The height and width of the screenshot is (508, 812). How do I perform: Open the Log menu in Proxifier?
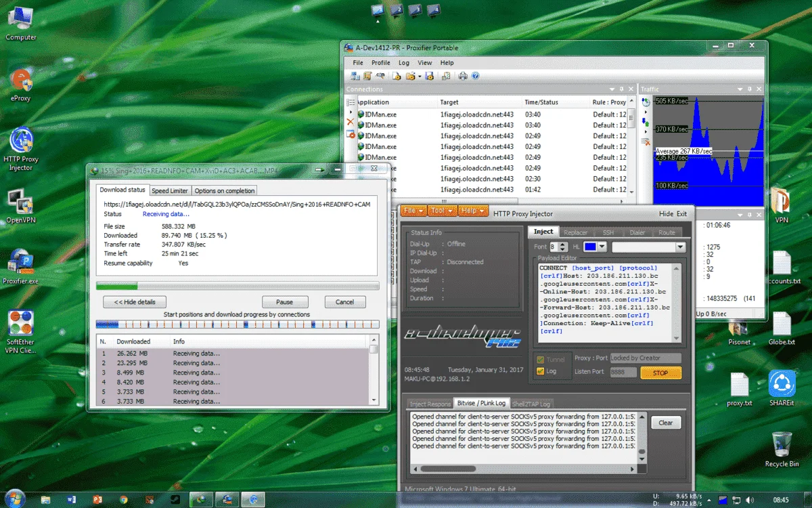click(404, 63)
